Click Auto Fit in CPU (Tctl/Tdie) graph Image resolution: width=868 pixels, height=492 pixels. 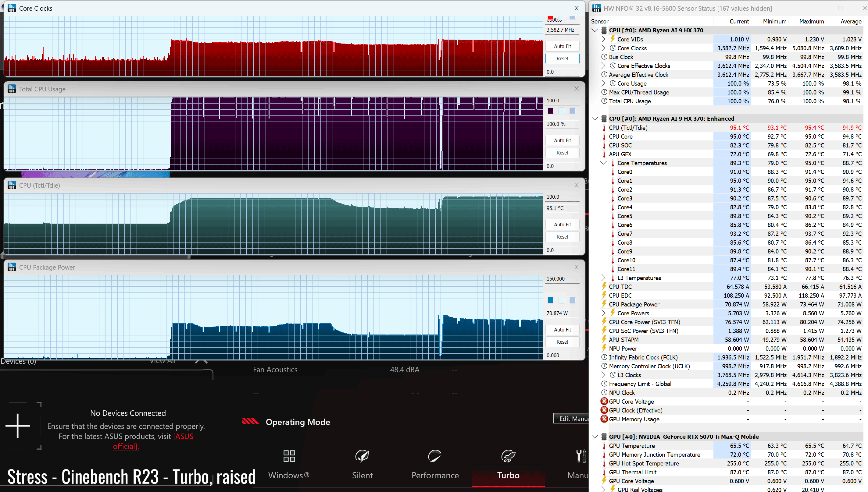(x=562, y=225)
